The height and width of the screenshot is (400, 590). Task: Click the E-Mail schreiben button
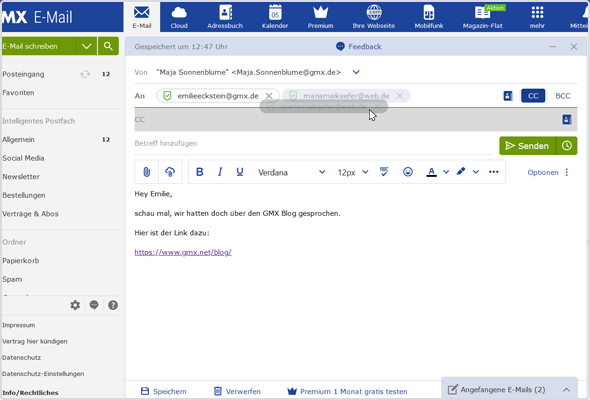[x=38, y=46]
